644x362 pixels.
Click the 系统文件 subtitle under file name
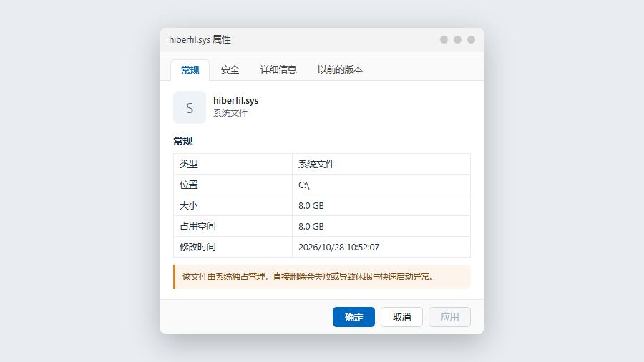(x=230, y=113)
